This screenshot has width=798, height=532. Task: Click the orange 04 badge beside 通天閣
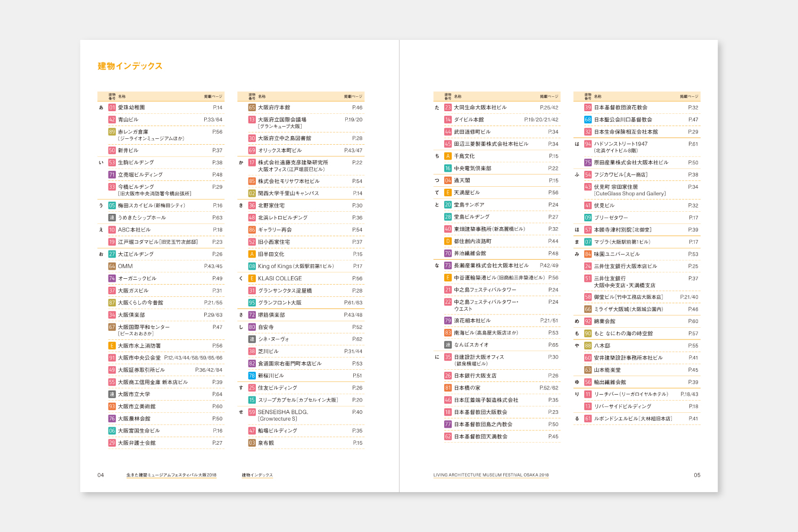pyautogui.click(x=448, y=181)
